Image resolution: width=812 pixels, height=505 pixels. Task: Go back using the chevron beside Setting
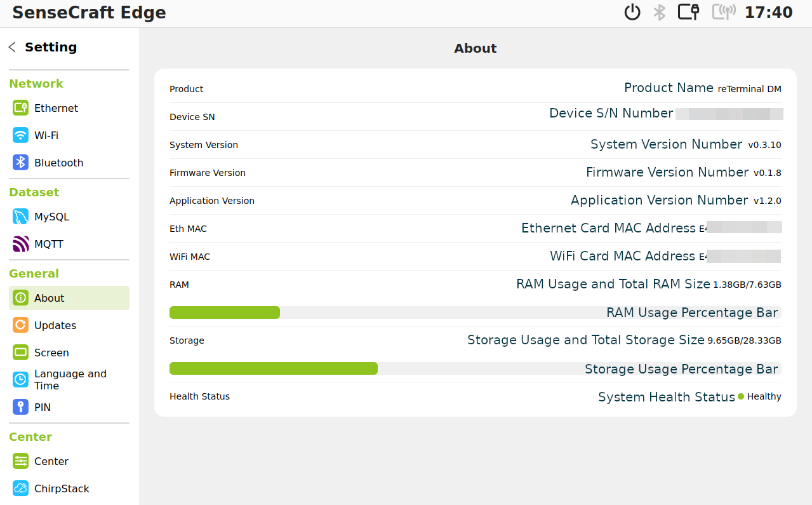(12, 47)
